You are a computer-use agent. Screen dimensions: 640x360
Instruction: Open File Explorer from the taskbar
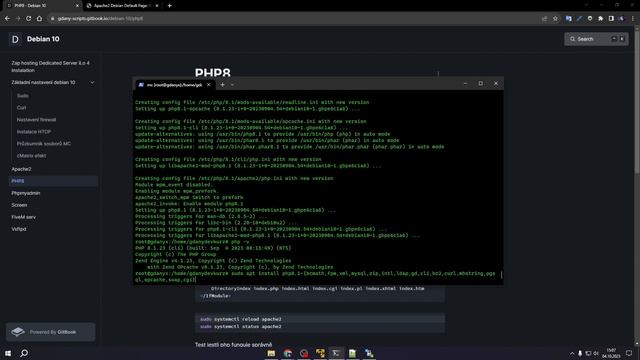click(271, 353)
